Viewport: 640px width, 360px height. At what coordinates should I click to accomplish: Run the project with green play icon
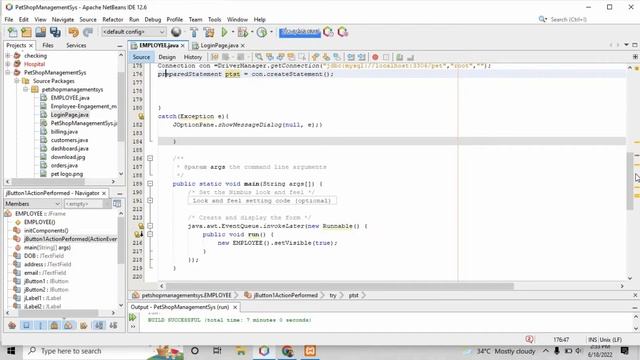(x=224, y=32)
